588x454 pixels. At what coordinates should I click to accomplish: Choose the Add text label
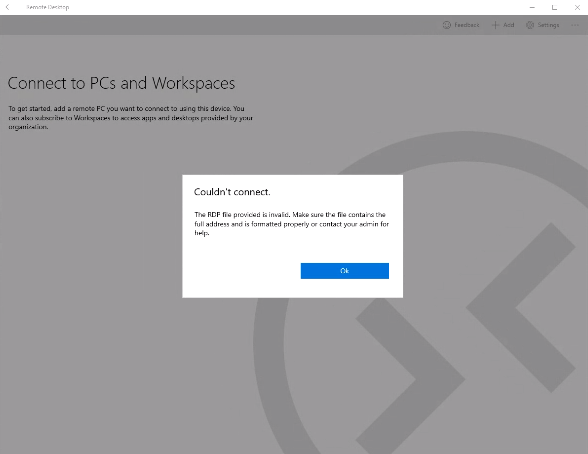(x=508, y=25)
